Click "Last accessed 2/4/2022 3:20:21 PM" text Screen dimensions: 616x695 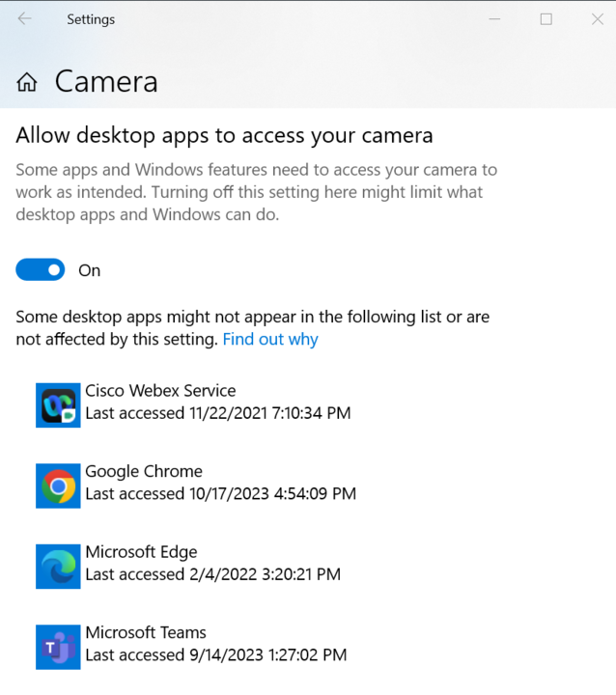[212, 574]
